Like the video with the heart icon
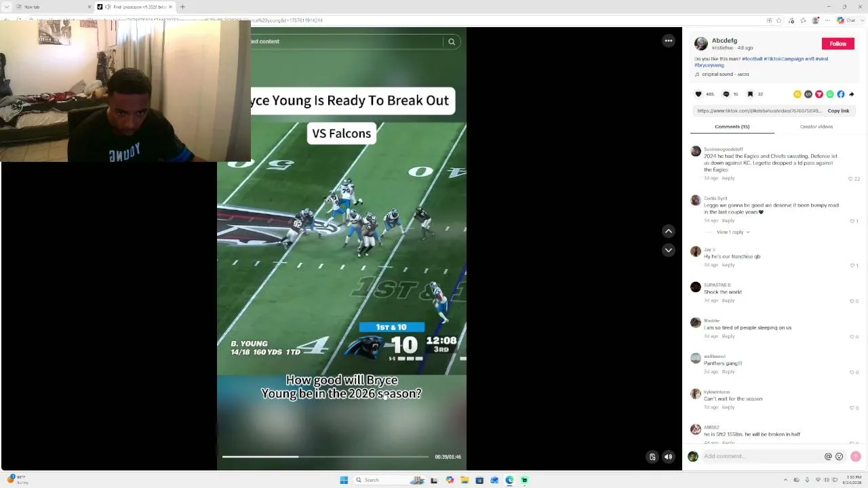This screenshot has width=868, height=488. click(x=698, y=94)
